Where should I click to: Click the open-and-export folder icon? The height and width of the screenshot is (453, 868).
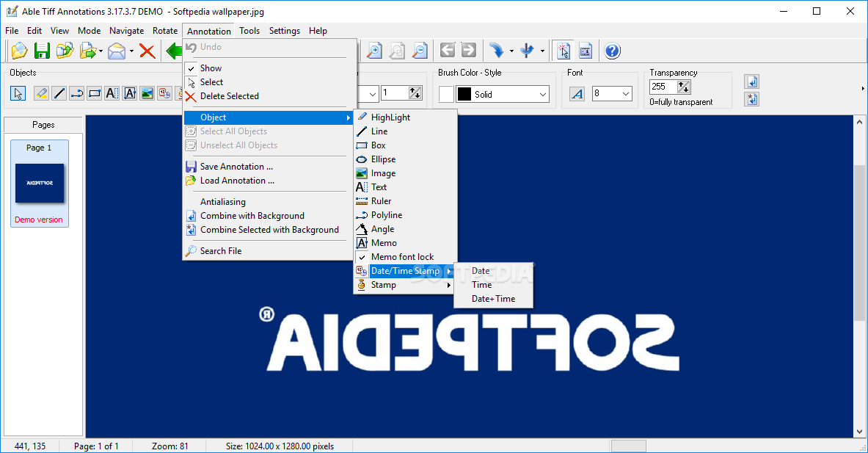coord(87,51)
